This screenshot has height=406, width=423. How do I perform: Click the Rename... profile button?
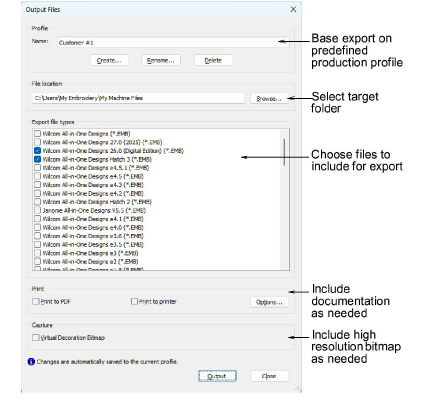coord(161,60)
